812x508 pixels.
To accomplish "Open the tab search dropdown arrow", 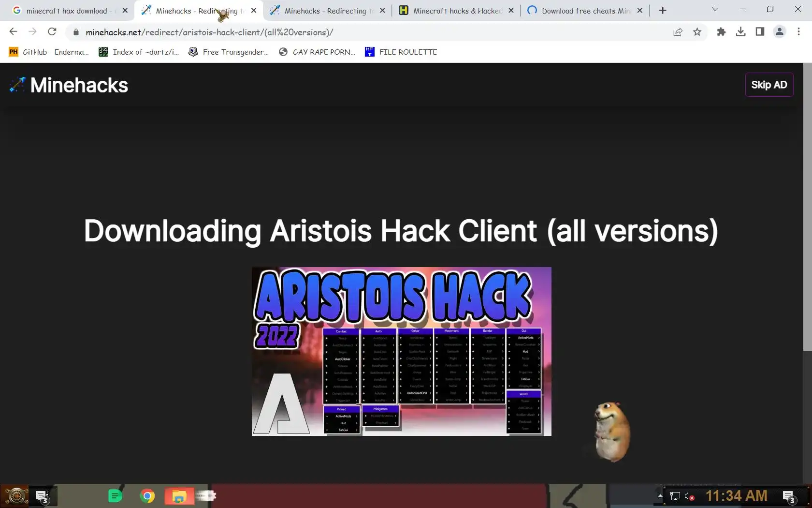I will [715, 9].
